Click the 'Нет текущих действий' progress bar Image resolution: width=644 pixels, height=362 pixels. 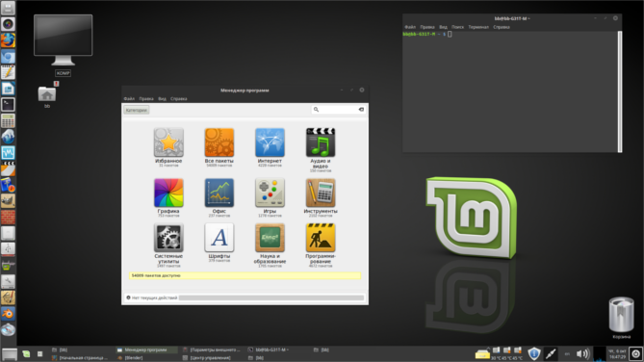[271, 297]
